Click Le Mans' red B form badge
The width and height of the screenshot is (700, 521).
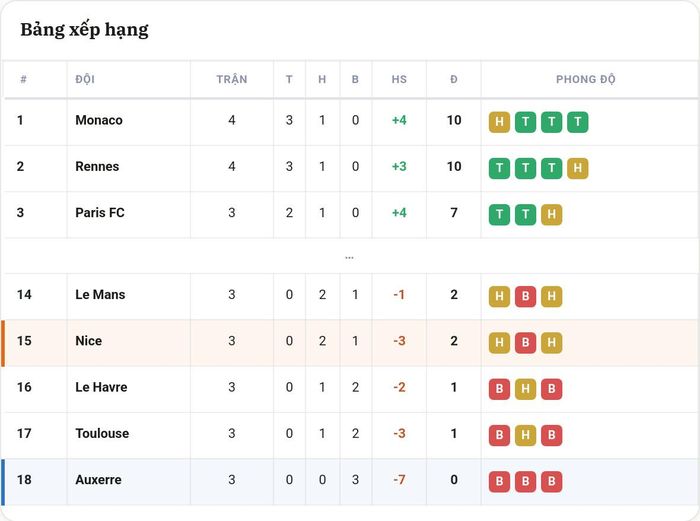point(525,296)
